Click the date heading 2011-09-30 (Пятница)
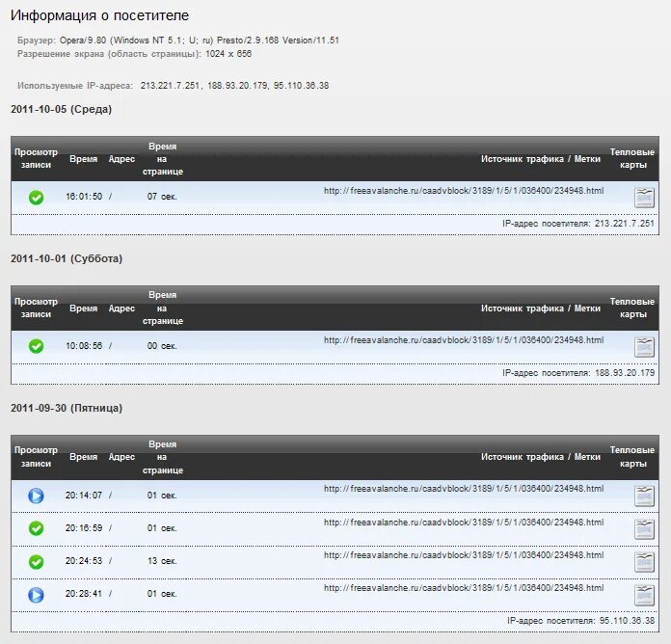671x644 pixels. tap(67, 408)
